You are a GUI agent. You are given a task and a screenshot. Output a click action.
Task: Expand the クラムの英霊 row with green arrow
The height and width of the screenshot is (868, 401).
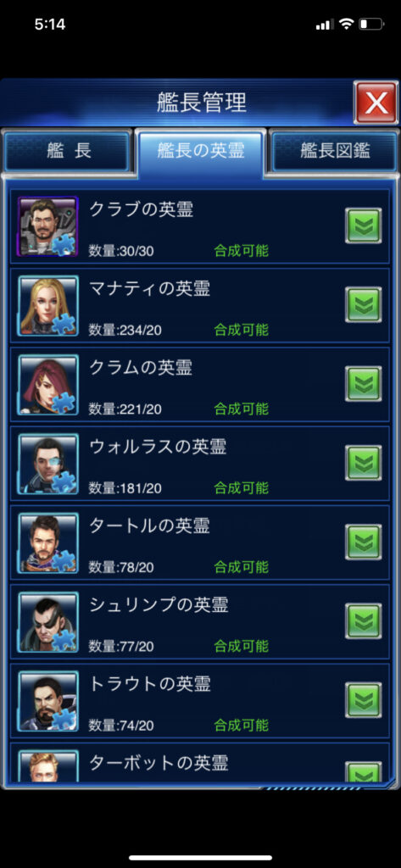click(364, 384)
